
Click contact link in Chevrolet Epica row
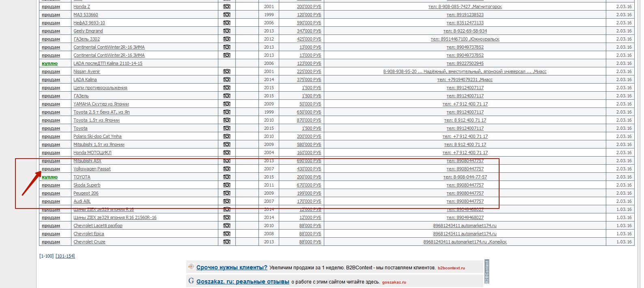click(x=465, y=234)
